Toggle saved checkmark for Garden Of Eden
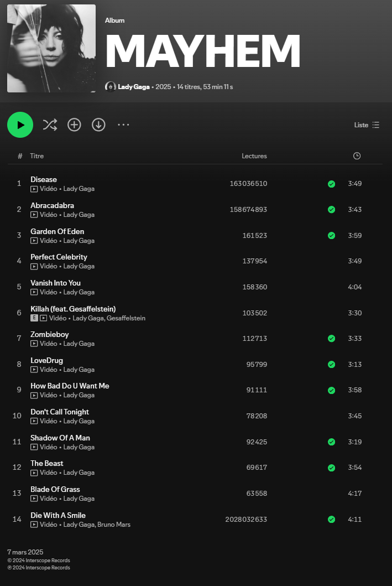 click(x=331, y=235)
